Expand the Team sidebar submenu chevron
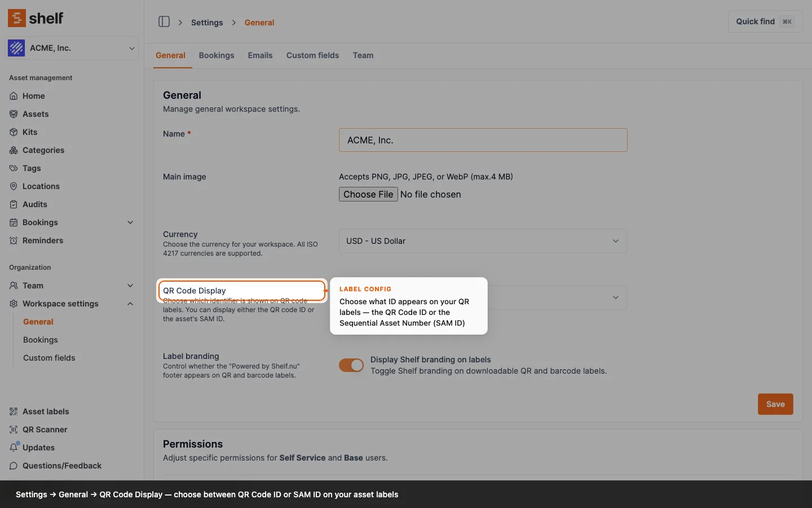Screen dimensions: 812x508 [130, 286]
